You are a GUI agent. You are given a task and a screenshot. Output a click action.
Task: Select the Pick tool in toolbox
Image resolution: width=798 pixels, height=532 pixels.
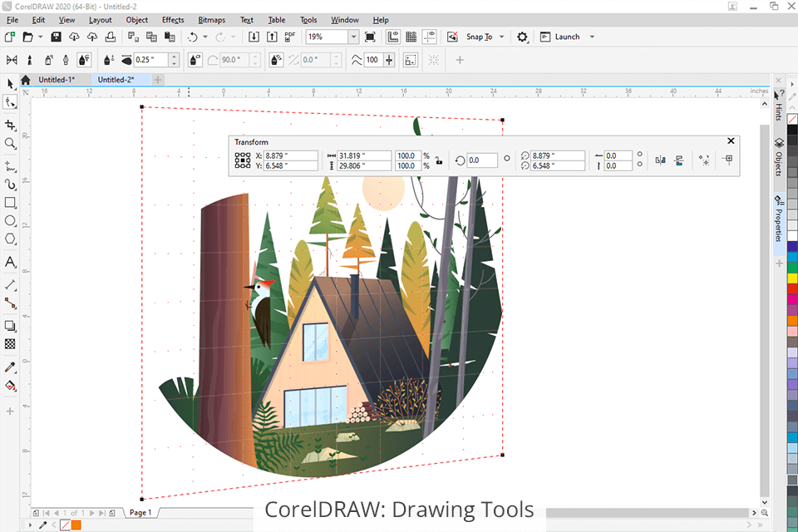[10, 83]
